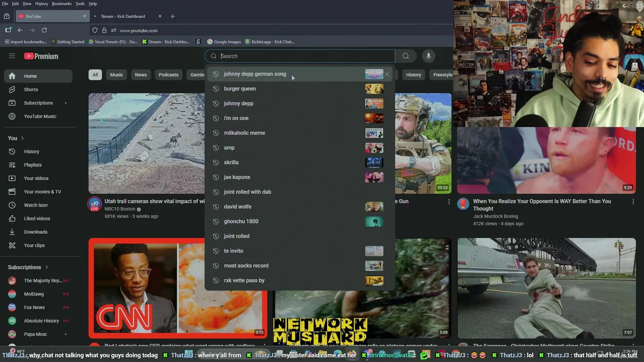Open options menu for middle video card
The width and height of the screenshot is (644, 362).
(449, 202)
